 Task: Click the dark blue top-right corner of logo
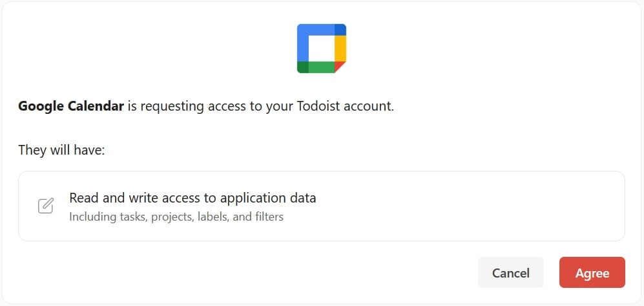(340, 30)
